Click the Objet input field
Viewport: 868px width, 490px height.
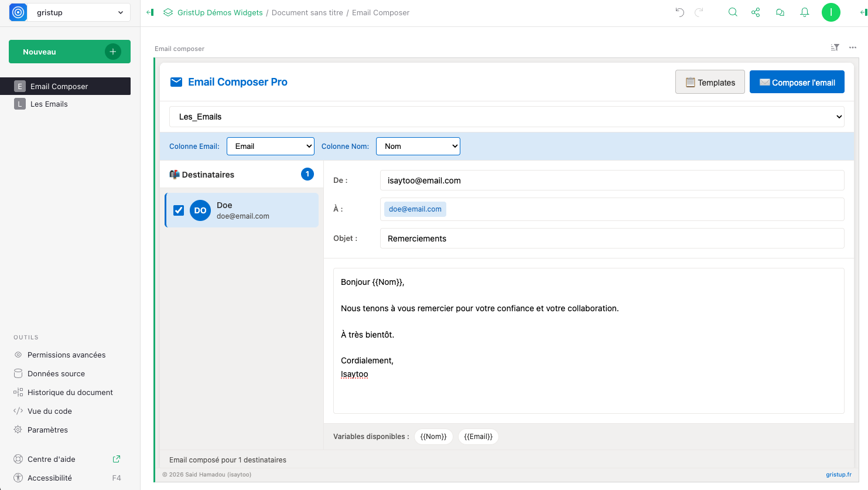611,239
